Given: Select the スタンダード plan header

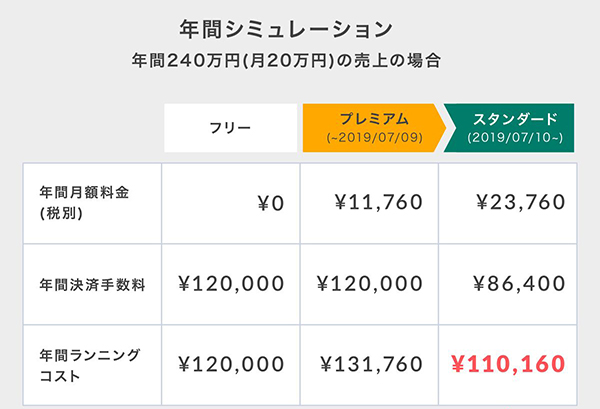Looking at the screenshot, I should point(509,128).
